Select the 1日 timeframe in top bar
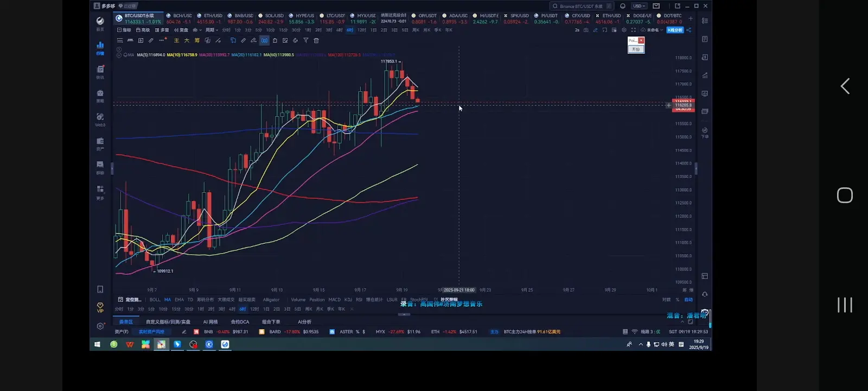Image resolution: width=868 pixels, height=391 pixels. point(373,30)
